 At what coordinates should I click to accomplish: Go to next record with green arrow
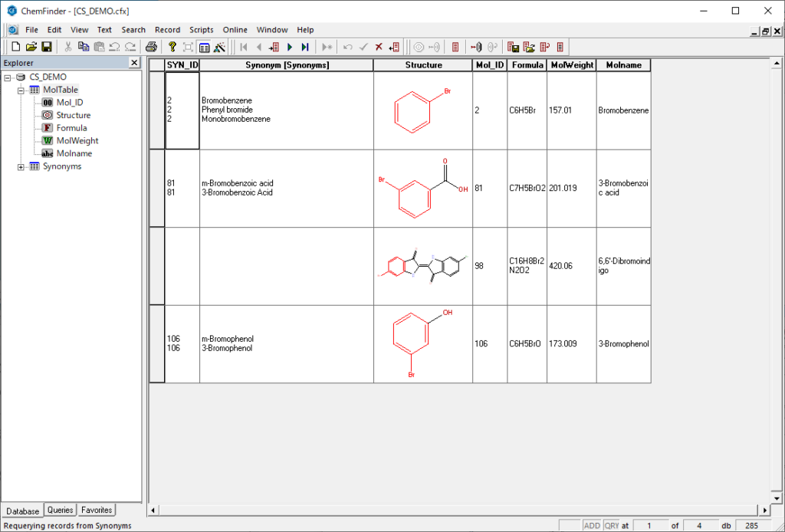pyautogui.click(x=290, y=47)
